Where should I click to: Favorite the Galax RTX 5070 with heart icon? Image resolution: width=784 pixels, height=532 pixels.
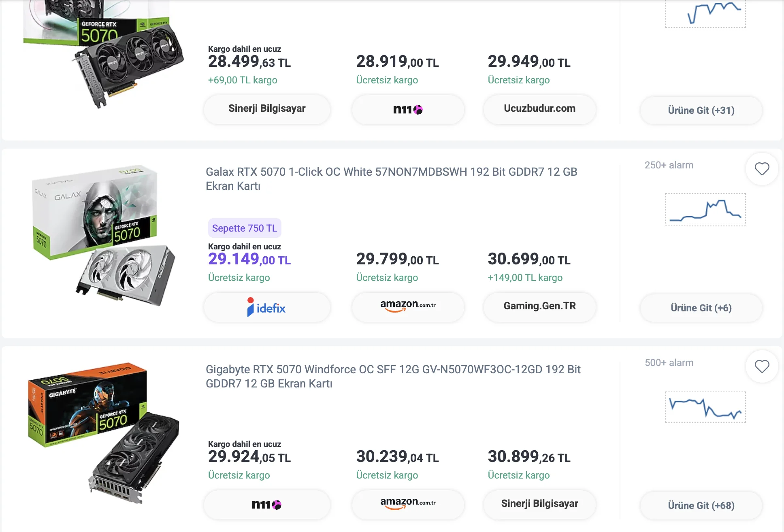pyautogui.click(x=762, y=169)
